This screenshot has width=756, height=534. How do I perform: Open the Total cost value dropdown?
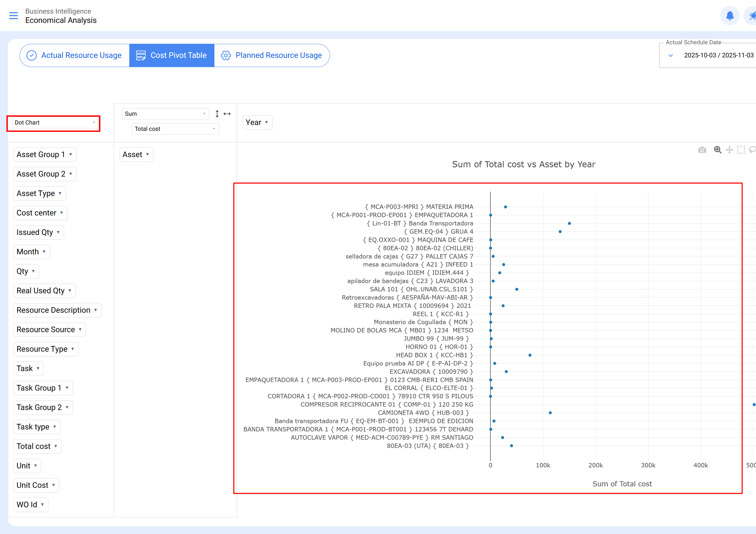click(x=175, y=129)
